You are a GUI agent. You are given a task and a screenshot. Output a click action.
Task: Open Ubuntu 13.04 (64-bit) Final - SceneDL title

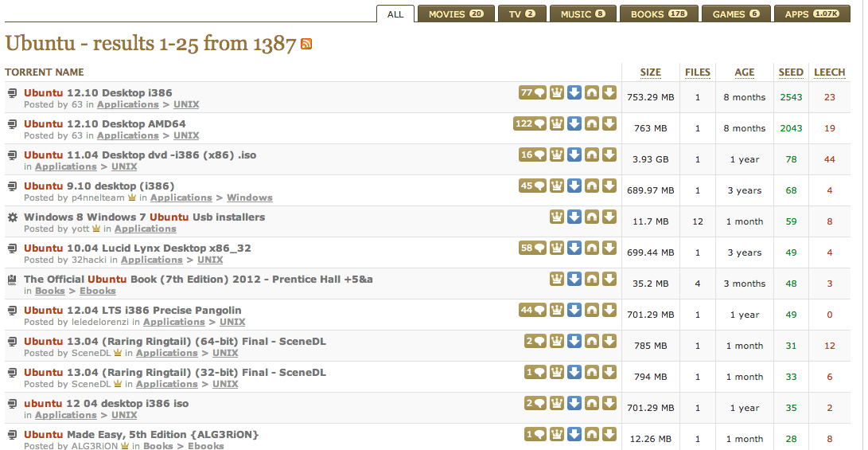(175, 341)
